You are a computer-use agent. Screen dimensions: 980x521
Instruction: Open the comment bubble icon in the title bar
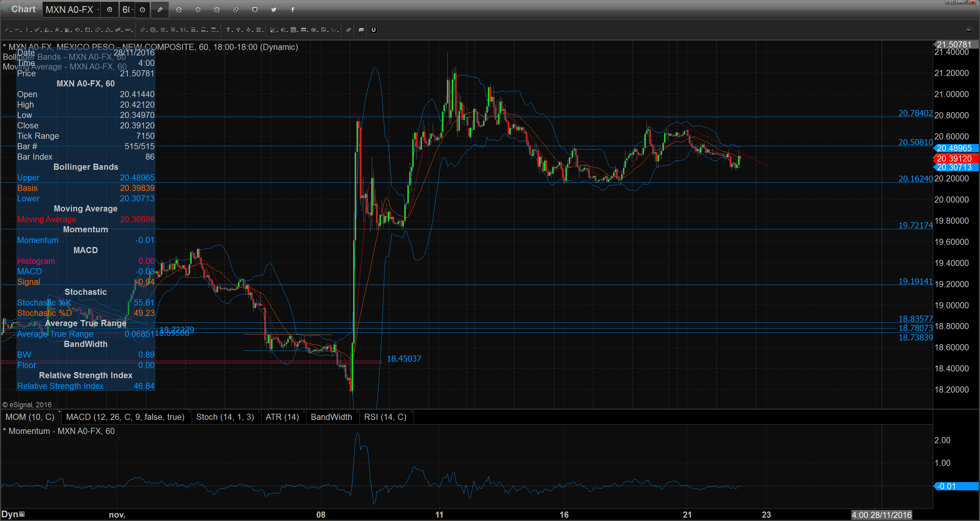tap(254, 10)
